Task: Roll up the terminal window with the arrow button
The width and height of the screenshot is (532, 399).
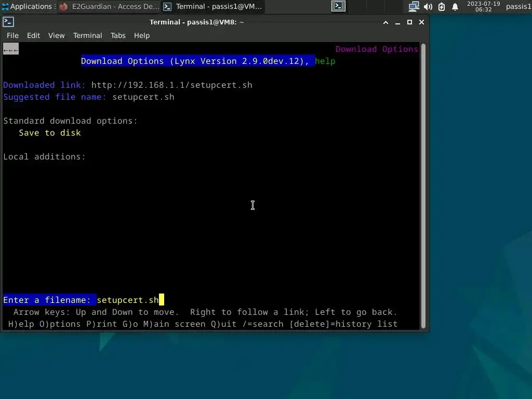Action: click(385, 22)
